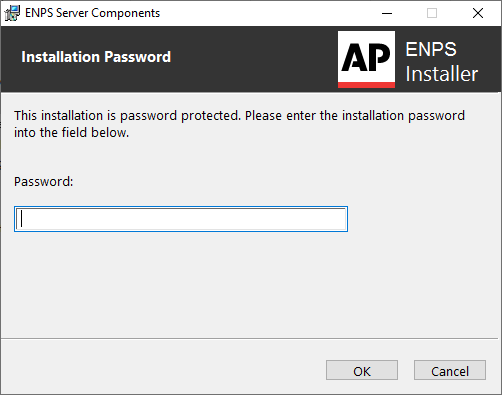502x395 pixels.
Task: Click the "Password:" field label
Action: point(43,182)
